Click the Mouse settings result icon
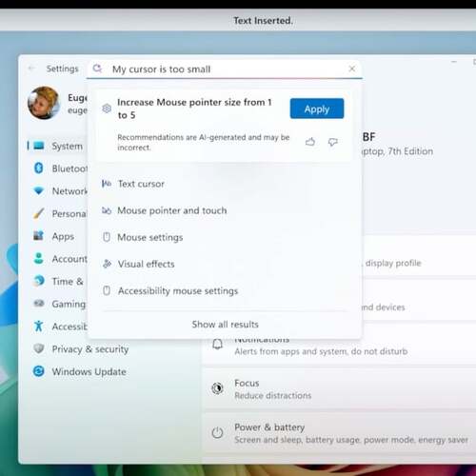 107,237
